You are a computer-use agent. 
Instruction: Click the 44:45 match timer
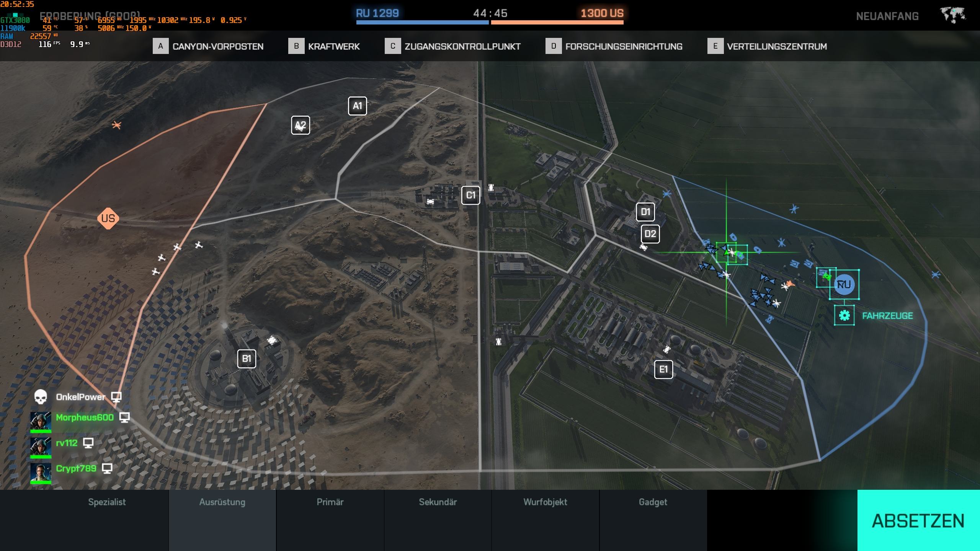(x=490, y=13)
